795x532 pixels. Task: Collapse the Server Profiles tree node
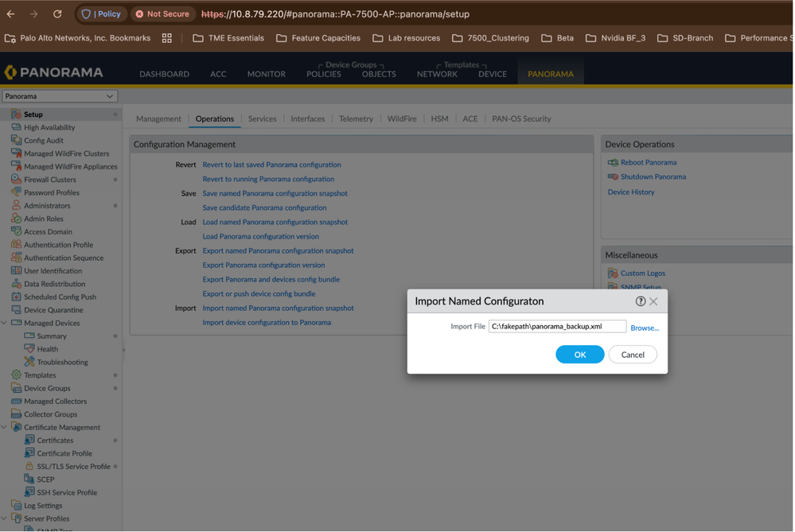coord(4,518)
